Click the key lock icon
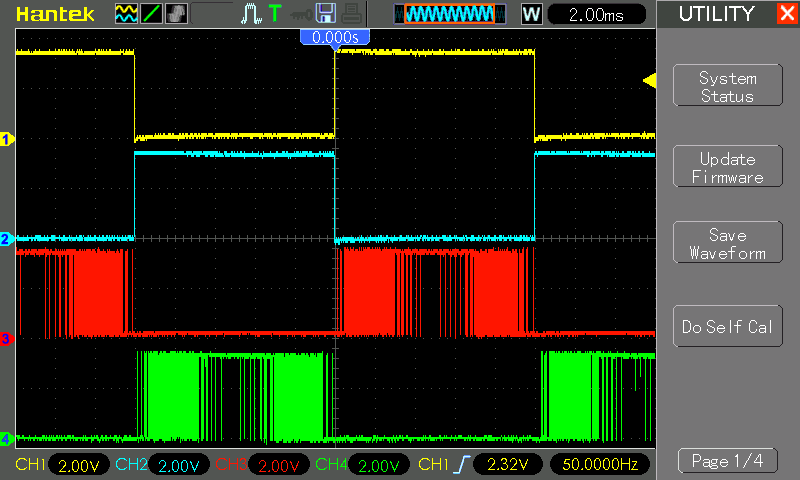Viewport: 800px width, 480px height. point(299,14)
